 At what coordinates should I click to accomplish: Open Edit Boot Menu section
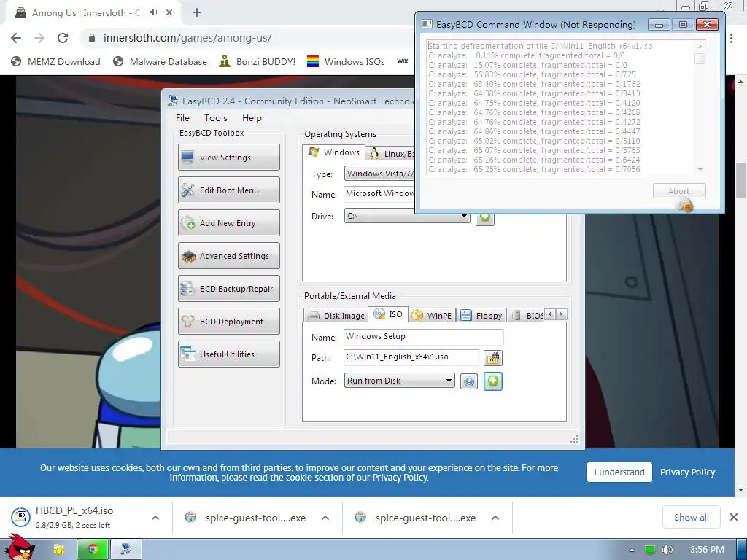click(x=228, y=190)
